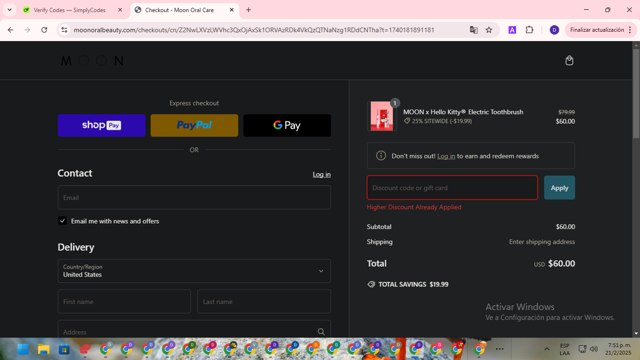The width and height of the screenshot is (640, 360).
Task: Reload the checkout page
Action: [x=44, y=30]
